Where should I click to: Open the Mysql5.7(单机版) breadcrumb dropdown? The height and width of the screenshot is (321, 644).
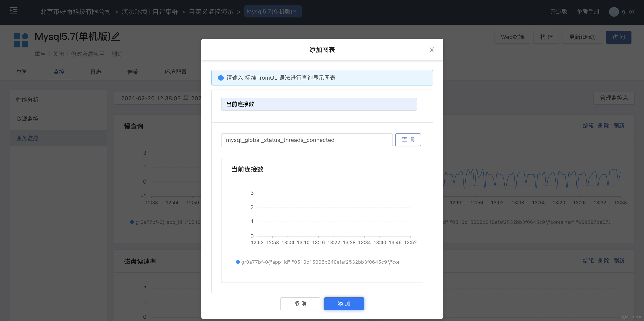273,11
